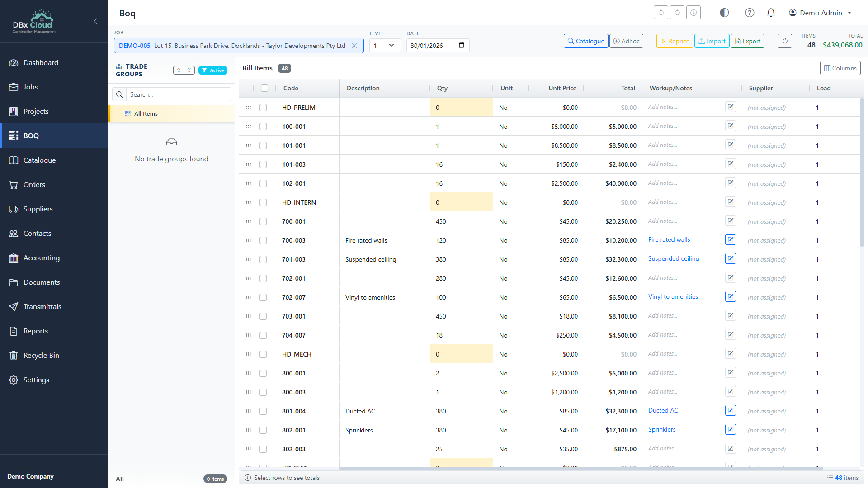868x488 pixels.
Task: Click the Reprice button
Action: point(675,41)
